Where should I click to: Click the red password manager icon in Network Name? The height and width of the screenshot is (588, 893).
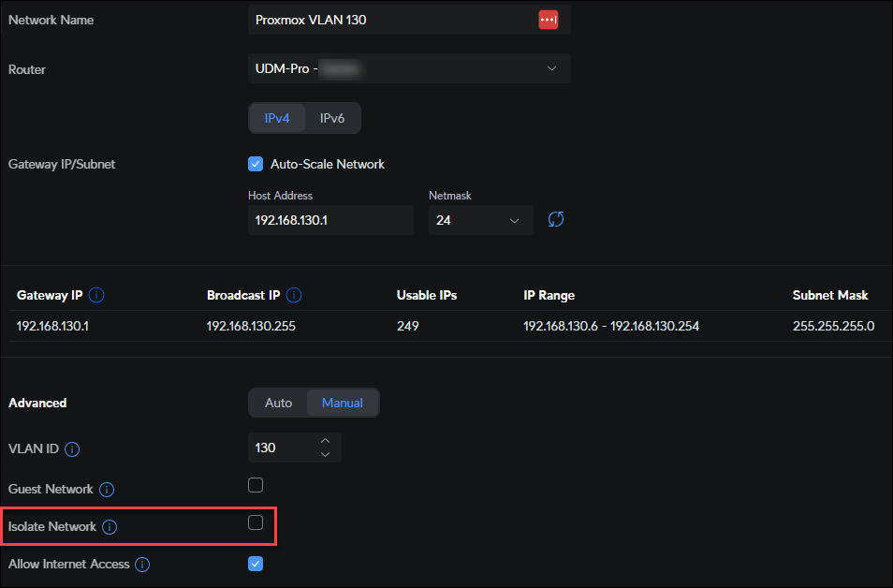point(549,20)
